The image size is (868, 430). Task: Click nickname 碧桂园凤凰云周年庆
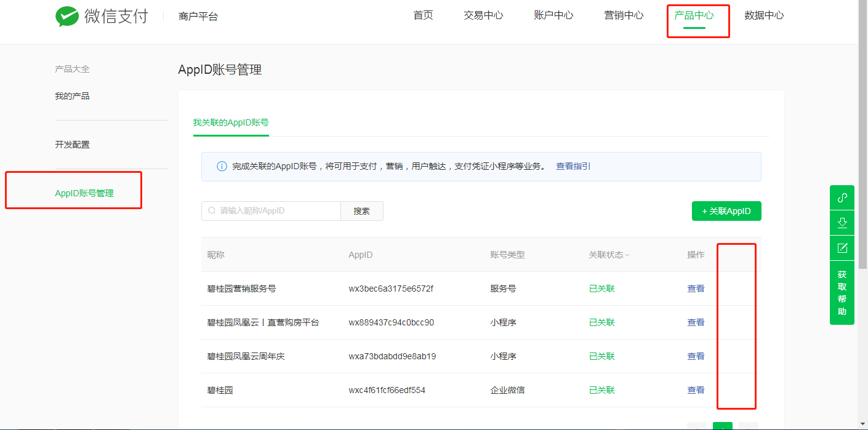246,356
